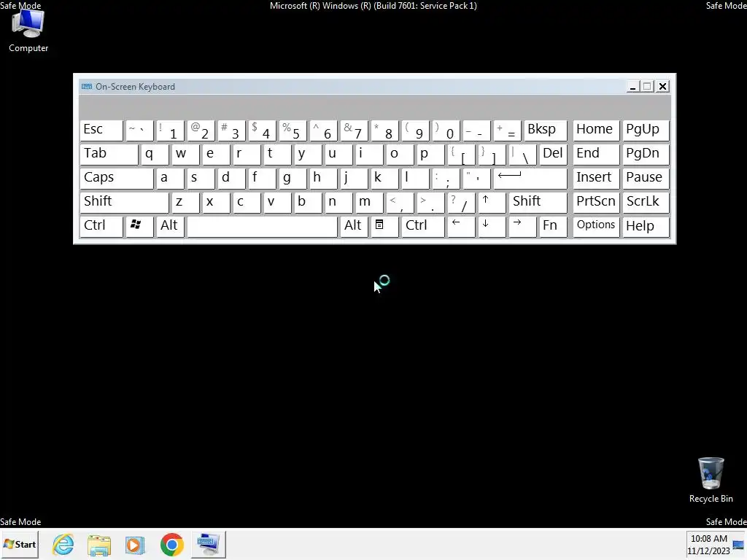Image resolution: width=747 pixels, height=560 pixels.
Task: Click the Help key
Action: click(x=646, y=226)
